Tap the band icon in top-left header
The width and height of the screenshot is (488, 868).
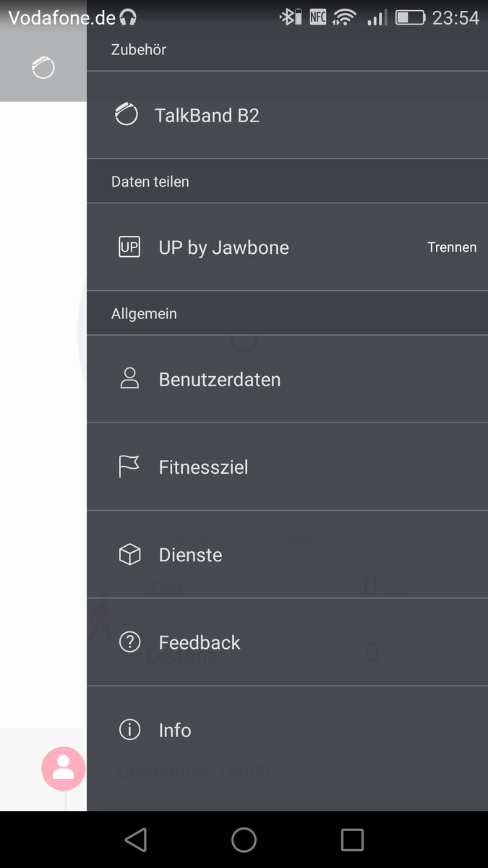coord(43,68)
